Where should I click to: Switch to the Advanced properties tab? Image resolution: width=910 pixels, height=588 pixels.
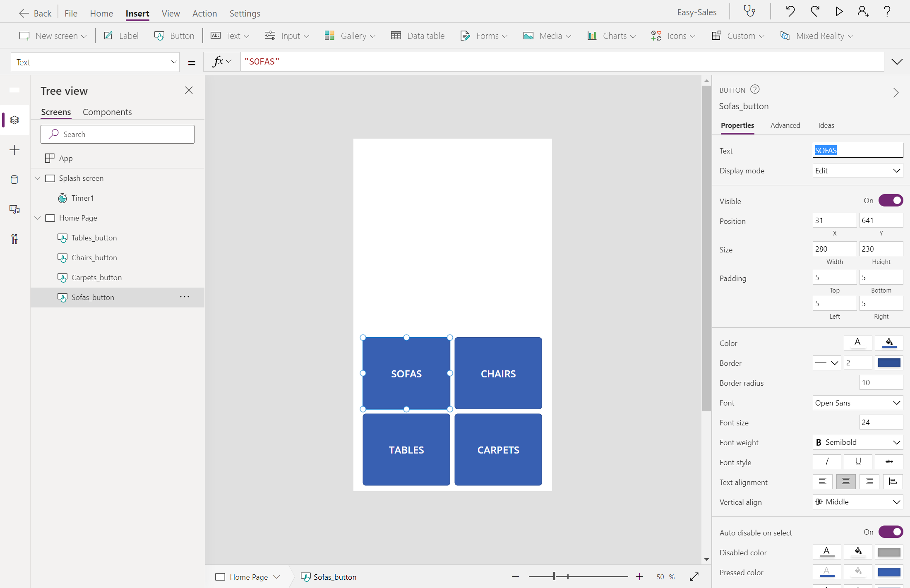(x=785, y=125)
